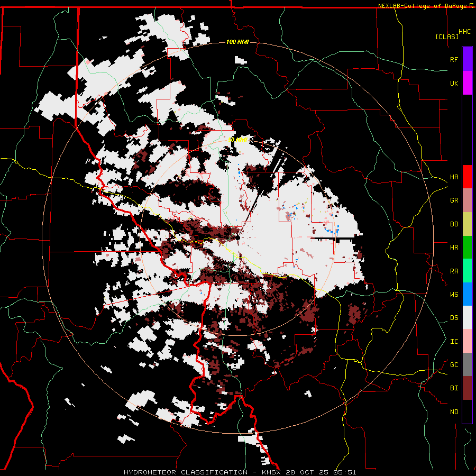The image size is (476, 476).
Task: Click the GR legend label
Action: 454,200
